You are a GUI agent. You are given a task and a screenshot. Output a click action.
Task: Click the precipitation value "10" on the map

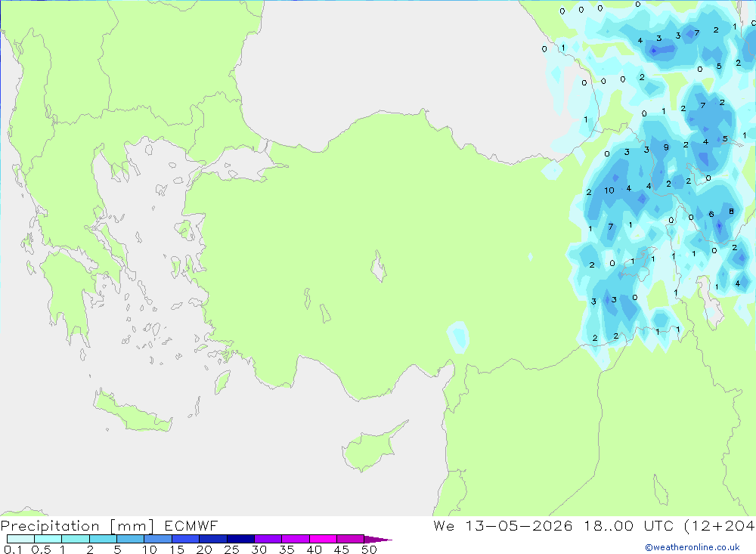609,190
